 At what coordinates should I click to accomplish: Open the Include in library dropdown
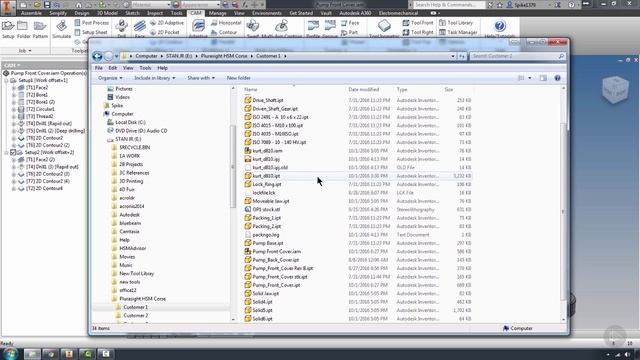tap(154, 78)
